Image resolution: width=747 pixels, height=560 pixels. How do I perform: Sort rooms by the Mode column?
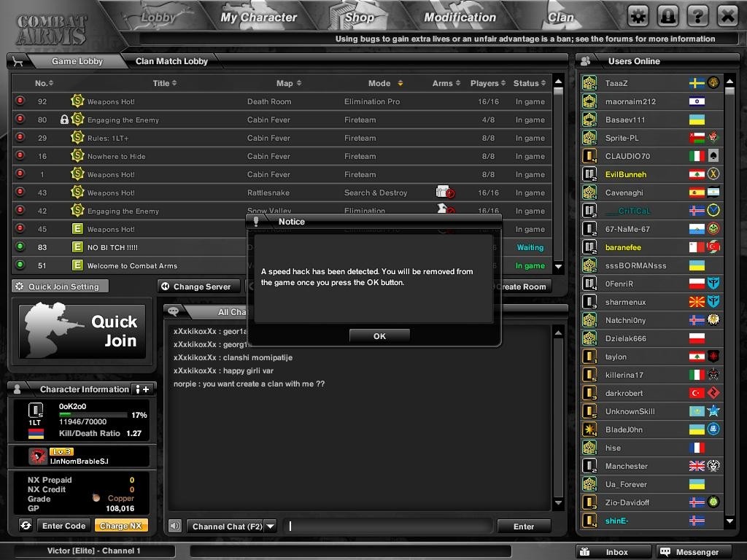[385, 83]
